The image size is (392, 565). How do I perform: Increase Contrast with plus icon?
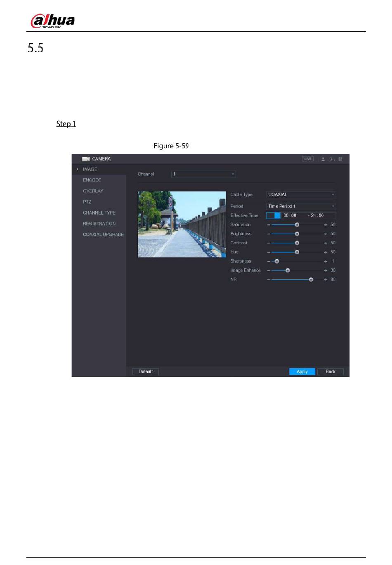(x=326, y=243)
